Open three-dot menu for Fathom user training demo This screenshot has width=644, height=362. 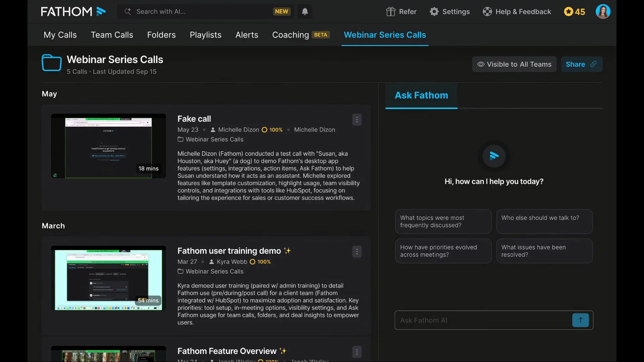pyautogui.click(x=357, y=252)
